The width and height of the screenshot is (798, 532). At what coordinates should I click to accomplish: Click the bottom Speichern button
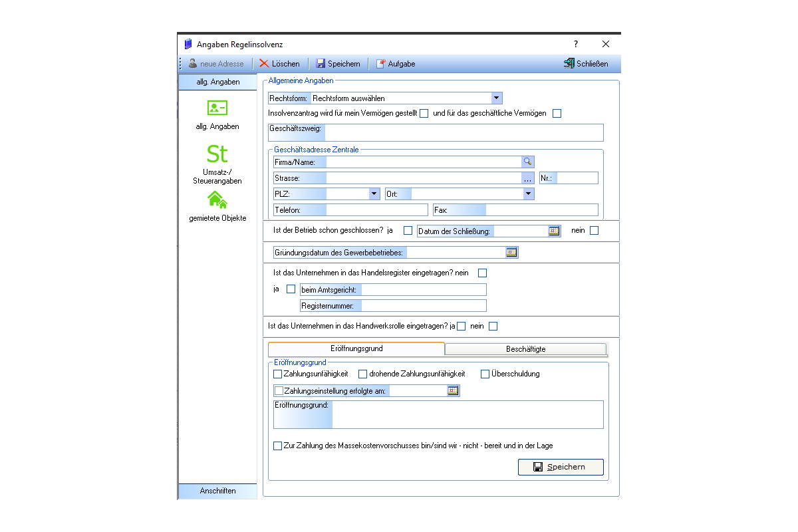[x=561, y=467]
